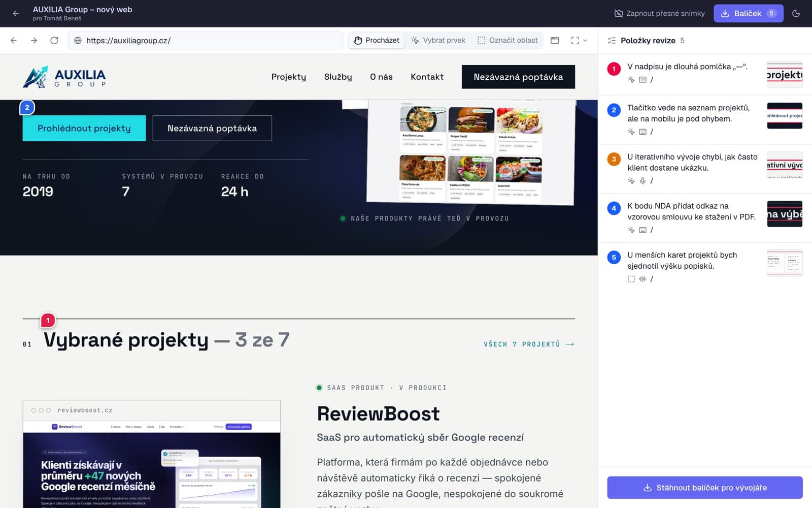The height and width of the screenshot is (508, 812).
Task: Toggle dark mode with the moon icon
Action: pos(796,14)
